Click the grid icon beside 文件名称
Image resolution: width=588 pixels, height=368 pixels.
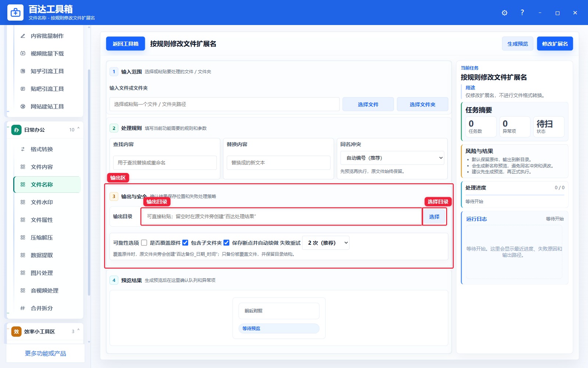23,185
